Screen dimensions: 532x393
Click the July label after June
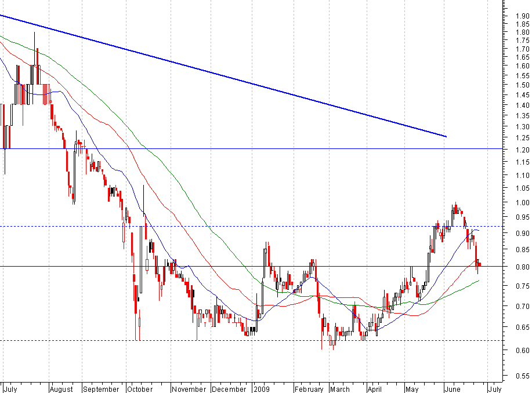click(495, 389)
